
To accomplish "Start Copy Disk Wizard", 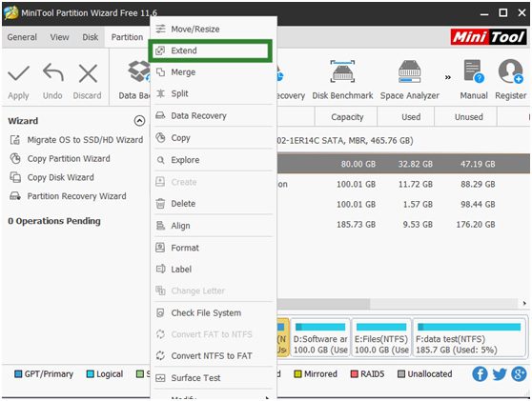I will (x=51, y=177).
